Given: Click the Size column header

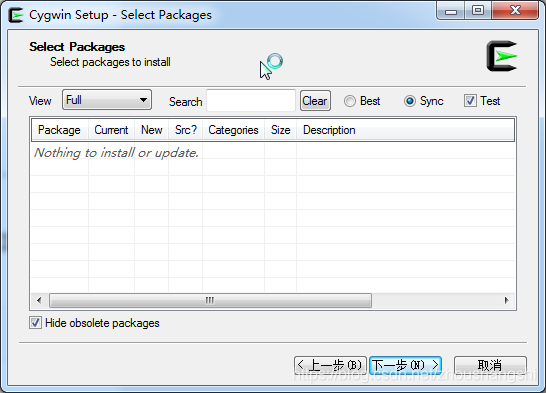Looking at the screenshot, I should (x=280, y=130).
